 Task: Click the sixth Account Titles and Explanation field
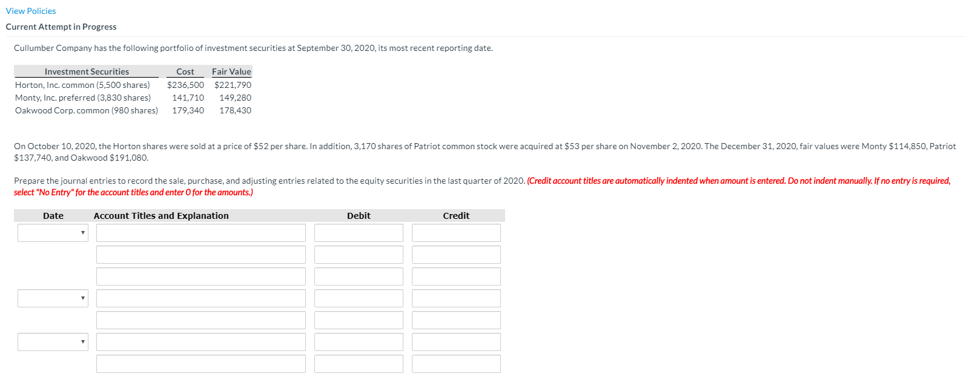200,341
